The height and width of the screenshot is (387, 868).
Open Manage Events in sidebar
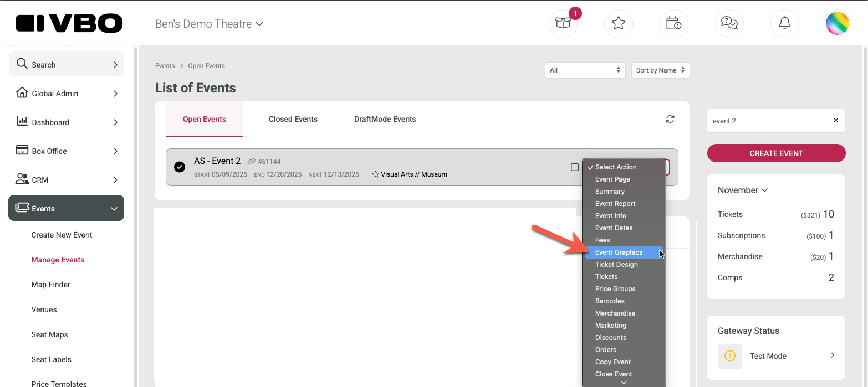(58, 260)
